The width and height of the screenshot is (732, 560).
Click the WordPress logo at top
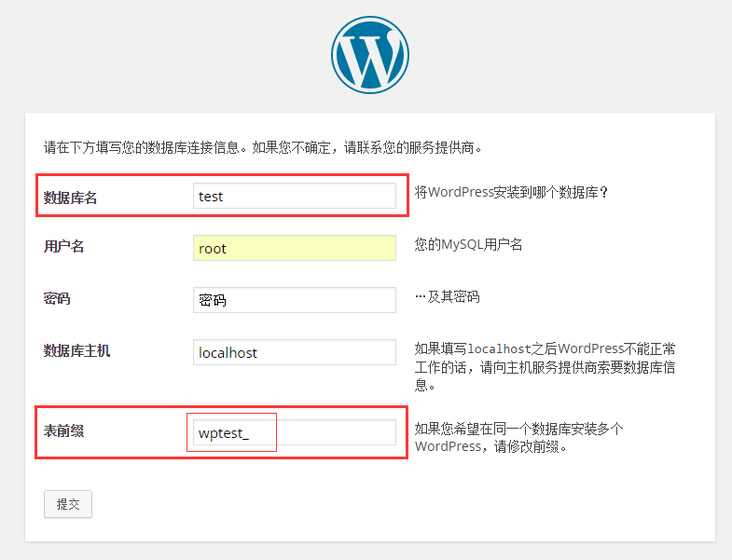[370, 55]
